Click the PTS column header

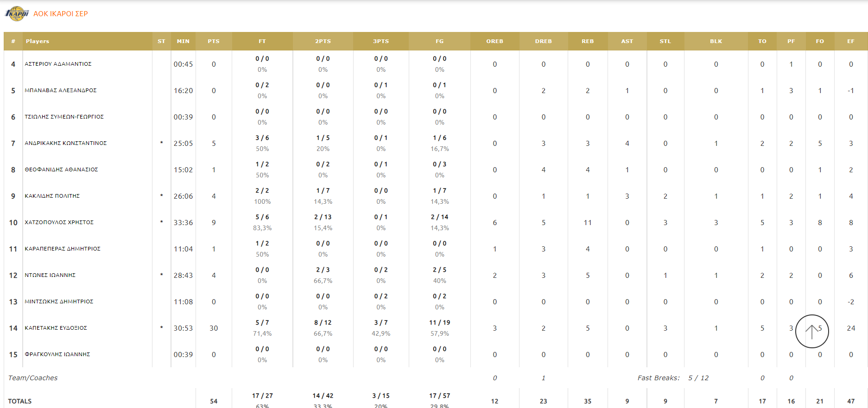pos(214,41)
